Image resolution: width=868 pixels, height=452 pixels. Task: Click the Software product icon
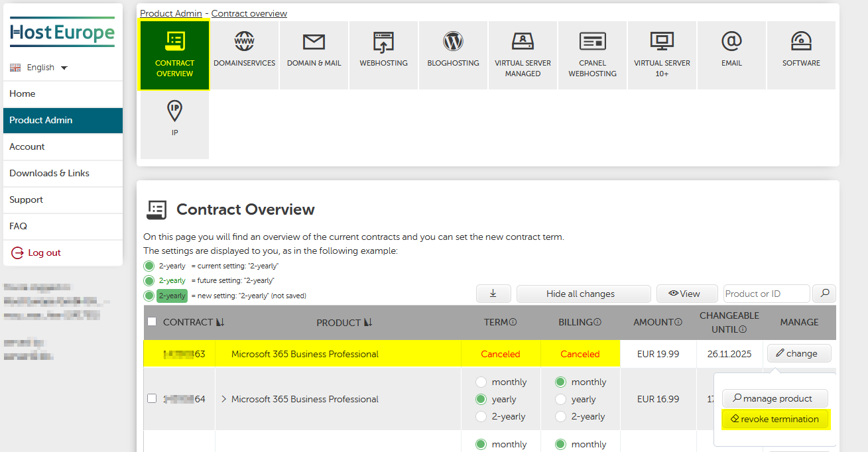pos(801,42)
